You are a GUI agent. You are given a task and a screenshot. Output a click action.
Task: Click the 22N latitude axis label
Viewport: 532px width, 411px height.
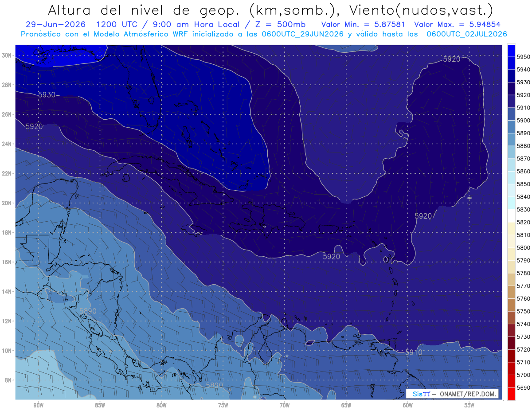click(x=7, y=173)
